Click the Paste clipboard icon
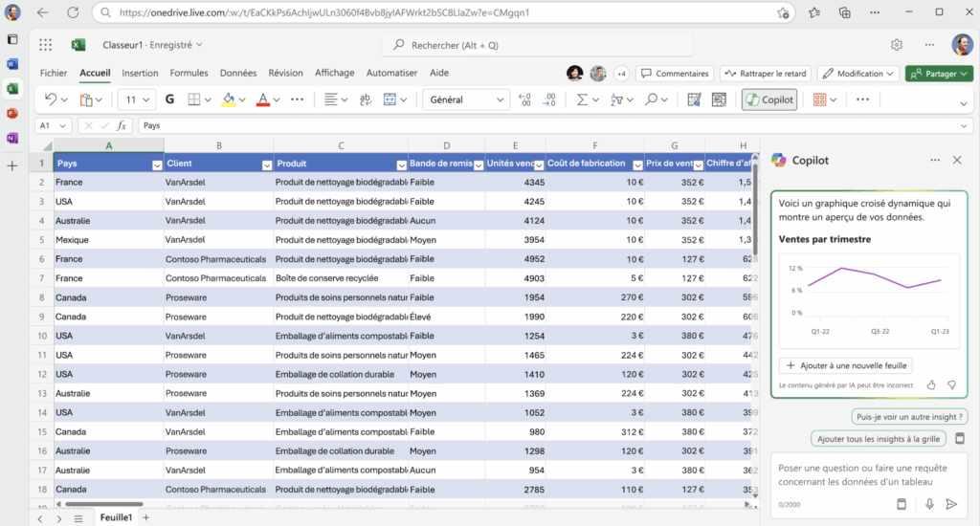Viewport: 980px width, 526px height. 86,99
